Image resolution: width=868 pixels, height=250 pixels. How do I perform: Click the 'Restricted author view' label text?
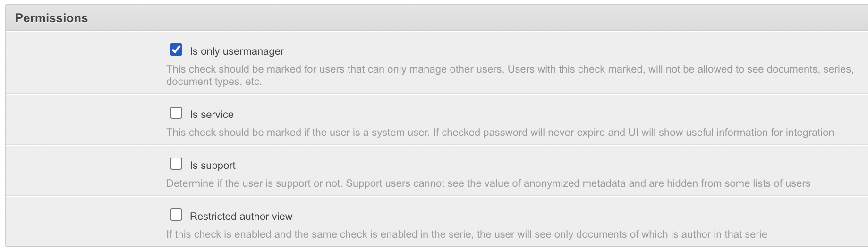(x=241, y=217)
